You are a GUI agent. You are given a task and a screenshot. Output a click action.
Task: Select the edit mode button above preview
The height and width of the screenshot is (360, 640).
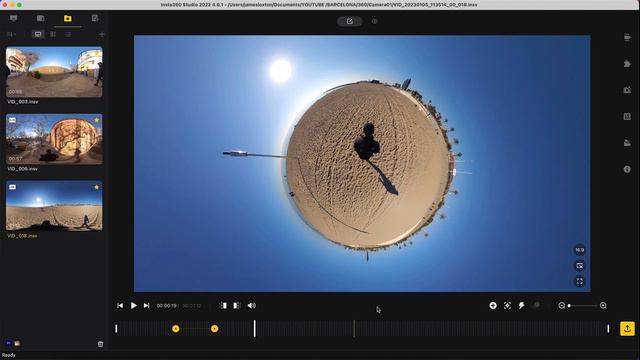(350, 21)
